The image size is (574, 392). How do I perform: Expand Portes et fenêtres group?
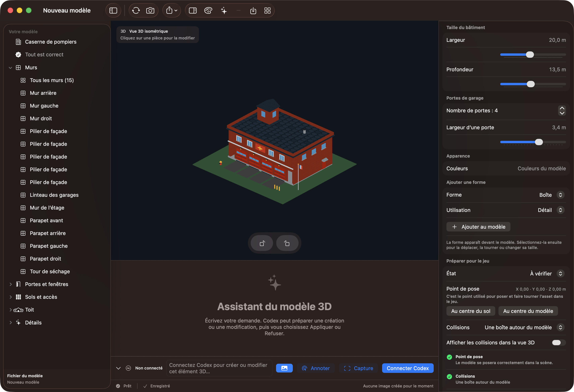[10, 284]
